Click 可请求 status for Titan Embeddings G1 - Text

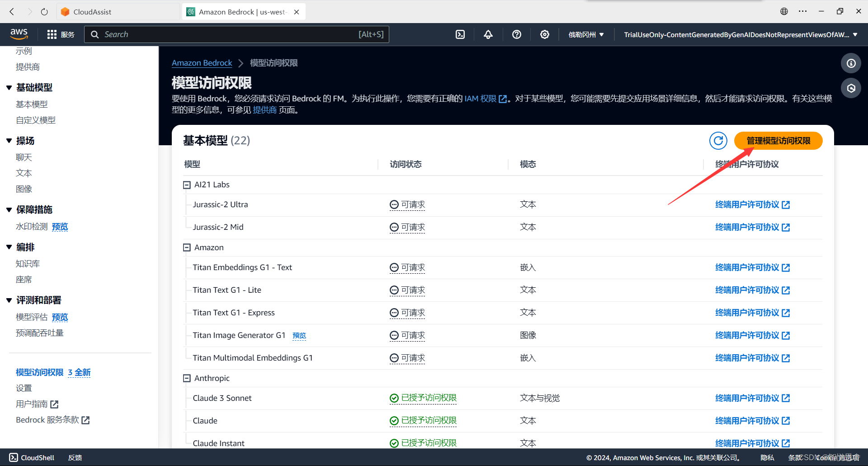[407, 268]
